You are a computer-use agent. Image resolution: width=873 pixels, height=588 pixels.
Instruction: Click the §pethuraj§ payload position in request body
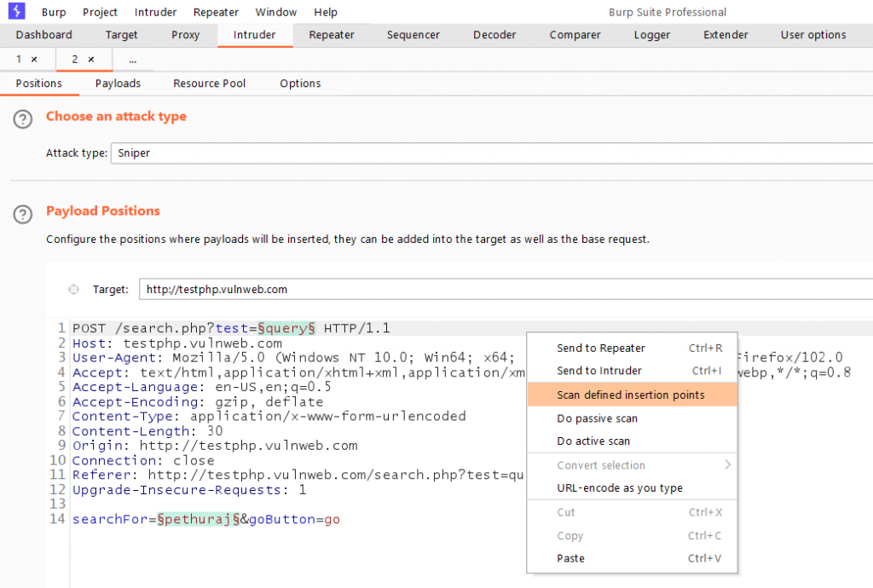[x=199, y=519]
